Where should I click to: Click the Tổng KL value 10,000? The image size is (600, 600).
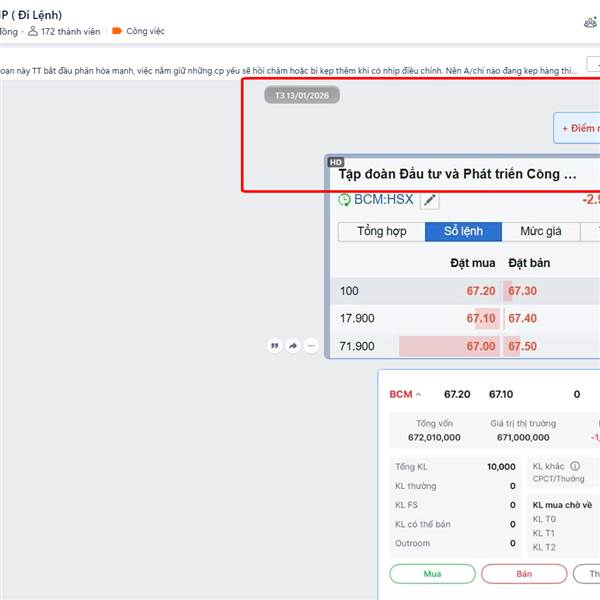(x=501, y=467)
